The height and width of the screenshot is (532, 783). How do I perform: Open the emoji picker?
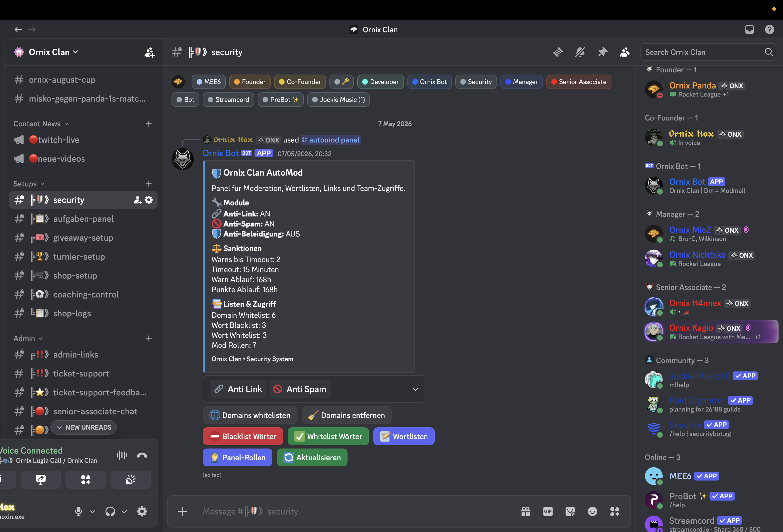[592, 511]
